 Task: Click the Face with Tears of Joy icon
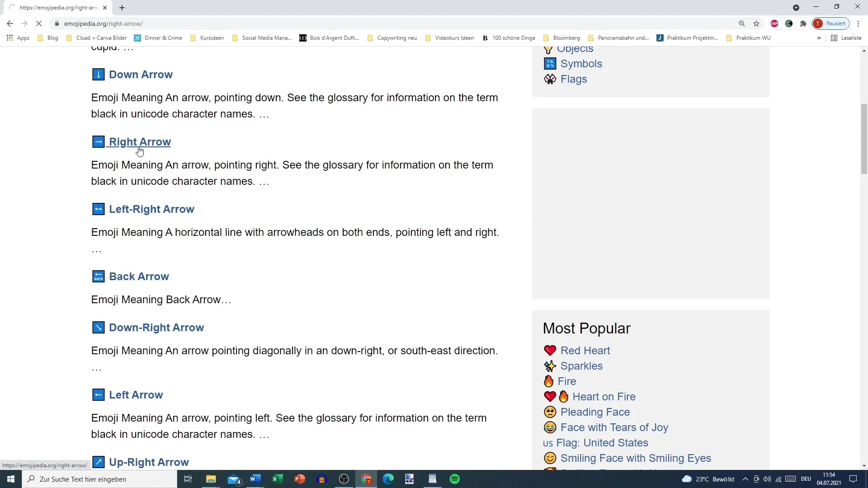550,427
